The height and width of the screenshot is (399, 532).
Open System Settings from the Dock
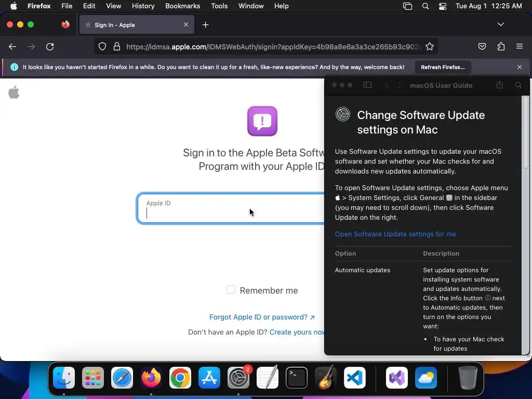pos(238,378)
